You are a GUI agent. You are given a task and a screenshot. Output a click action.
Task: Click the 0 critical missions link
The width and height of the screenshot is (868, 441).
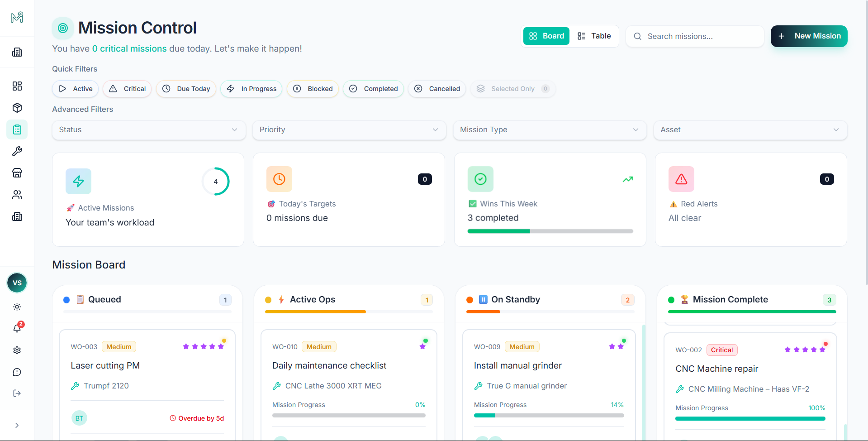click(129, 48)
